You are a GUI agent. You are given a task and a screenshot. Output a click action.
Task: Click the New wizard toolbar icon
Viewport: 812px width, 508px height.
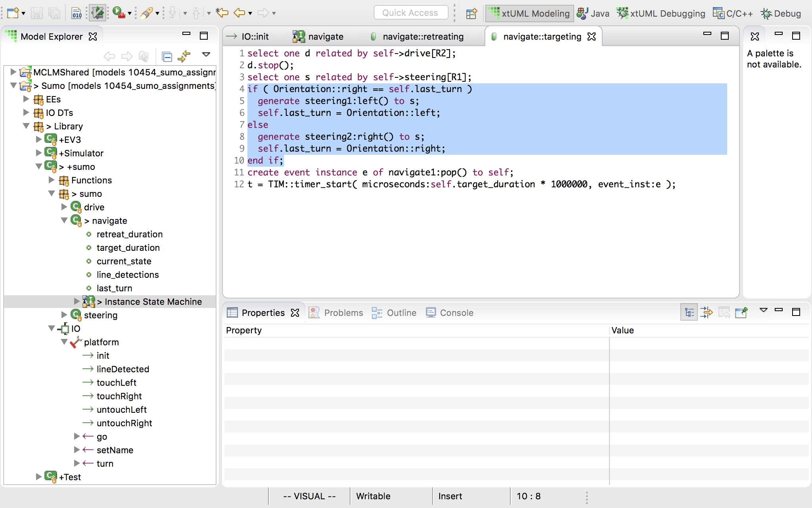coord(13,13)
